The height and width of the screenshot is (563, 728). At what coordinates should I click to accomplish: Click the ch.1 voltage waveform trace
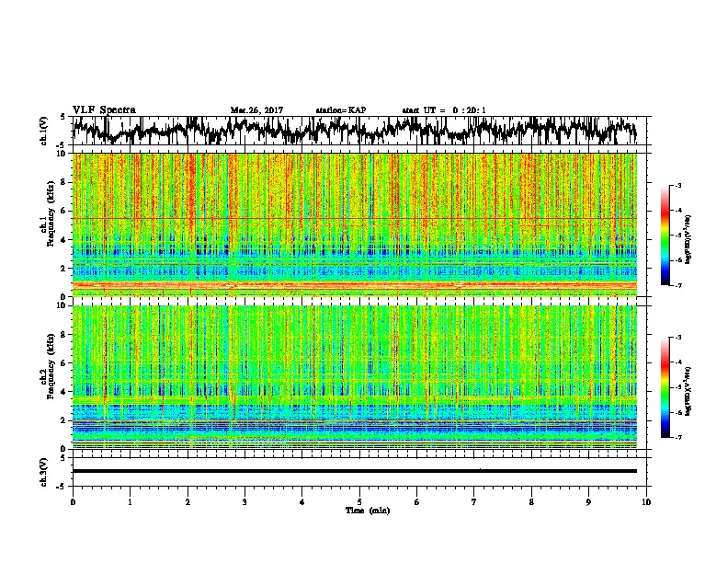tap(355, 131)
